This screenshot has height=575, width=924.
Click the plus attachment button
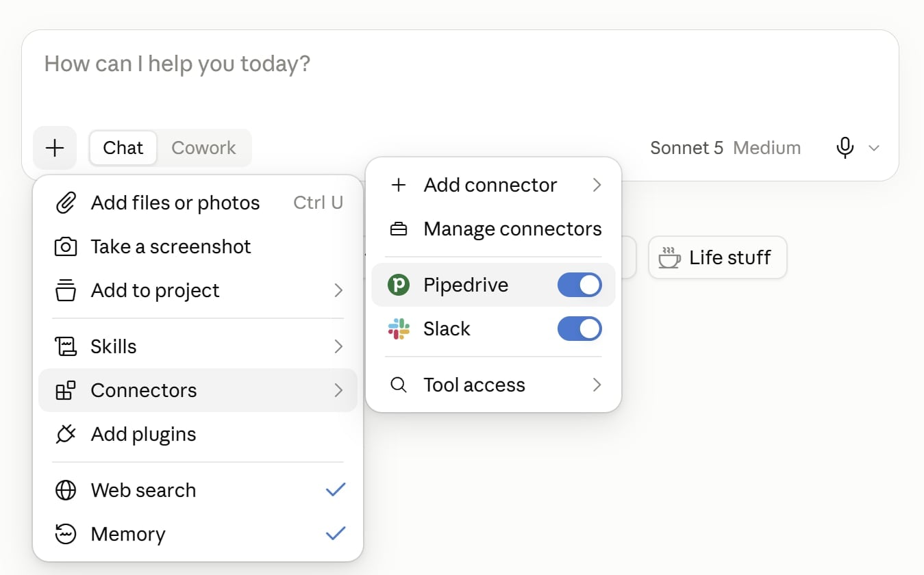pos(55,148)
